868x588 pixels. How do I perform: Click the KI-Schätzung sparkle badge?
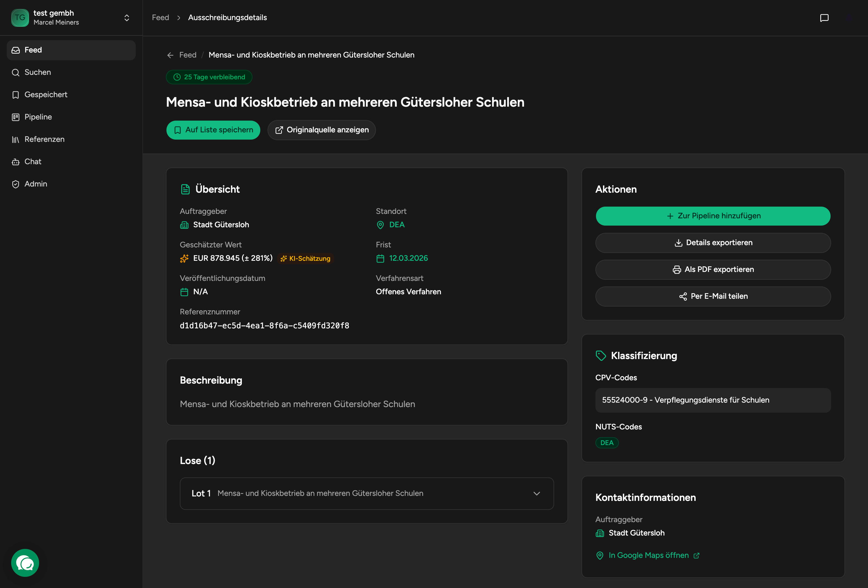pos(306,258)
